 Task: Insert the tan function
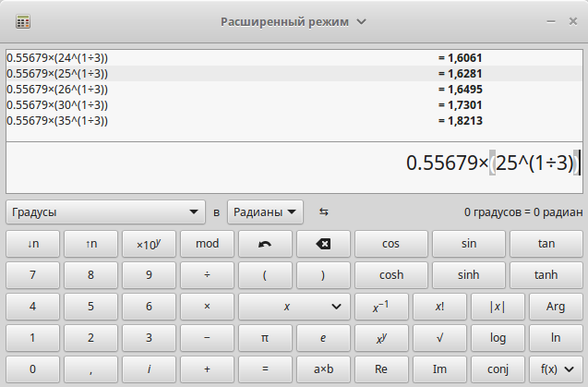[x=546, y=244]
